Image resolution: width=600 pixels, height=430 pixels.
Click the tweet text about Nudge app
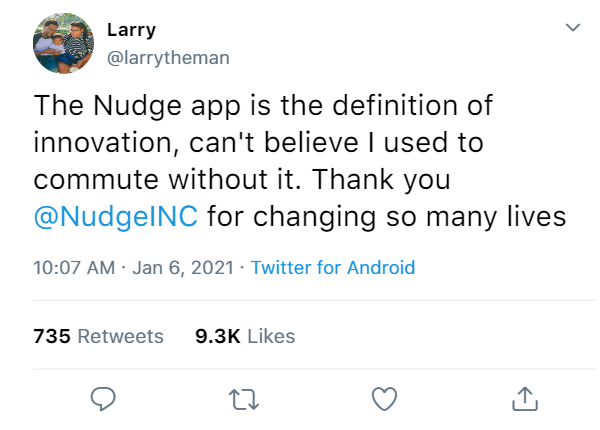300,161
